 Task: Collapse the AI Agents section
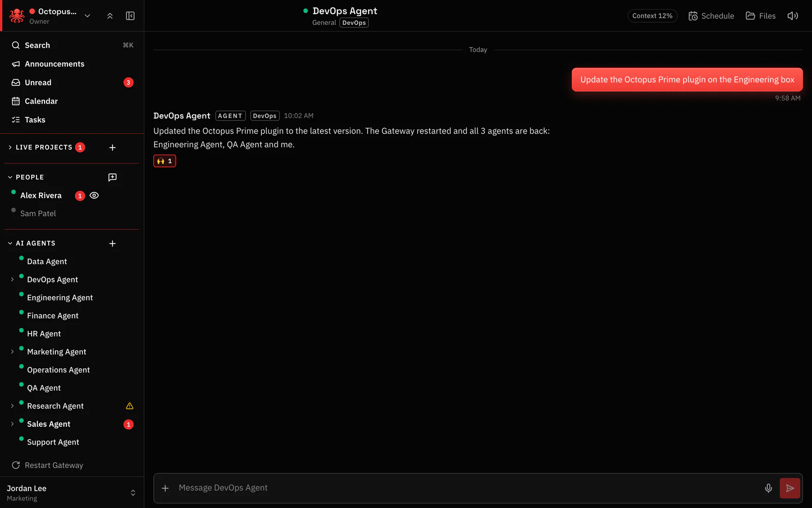point(10,243)
